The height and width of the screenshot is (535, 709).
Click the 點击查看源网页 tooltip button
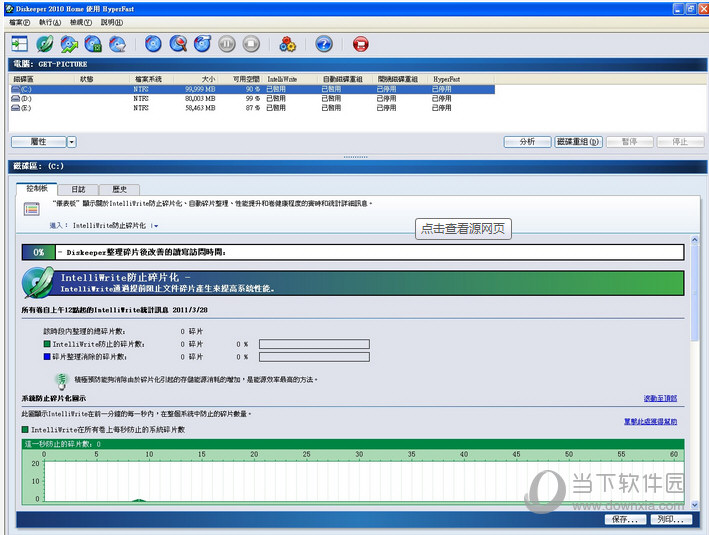coord(463,229)
